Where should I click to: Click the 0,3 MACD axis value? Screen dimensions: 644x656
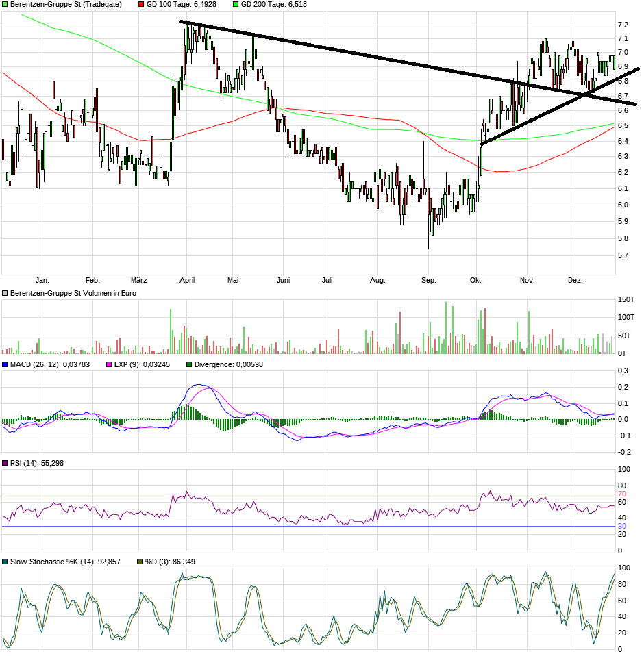point(623,370)
